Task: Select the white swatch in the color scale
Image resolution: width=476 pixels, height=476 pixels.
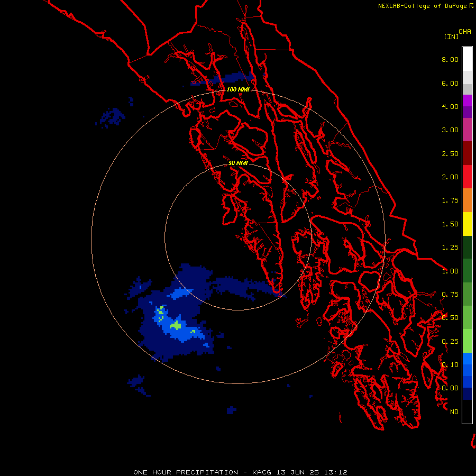Action: click(x=467, y=59)
